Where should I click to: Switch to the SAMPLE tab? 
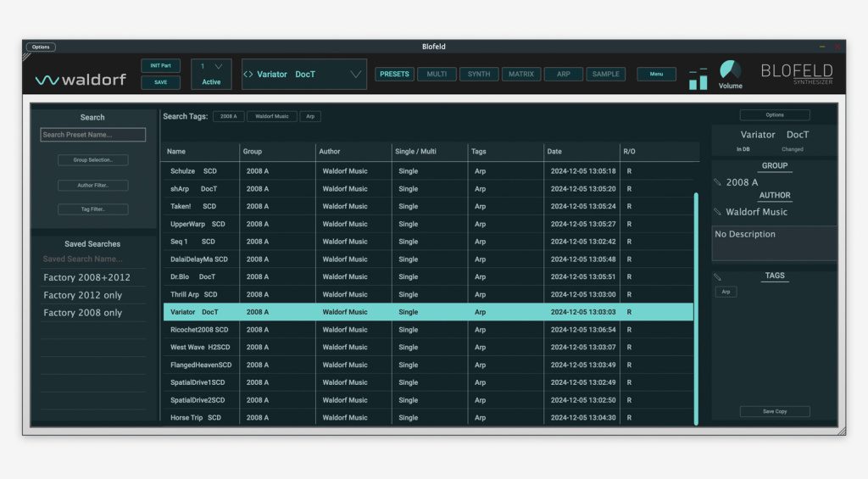605,75
